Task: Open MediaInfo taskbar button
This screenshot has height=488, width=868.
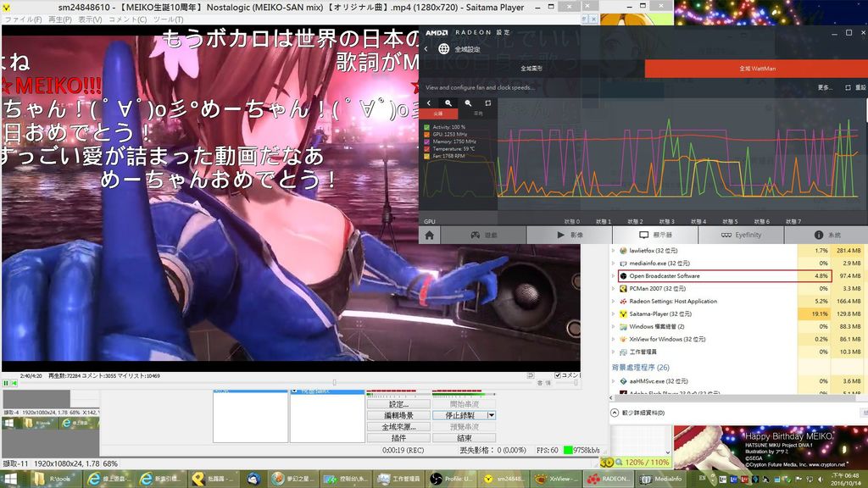Action: 661,480
